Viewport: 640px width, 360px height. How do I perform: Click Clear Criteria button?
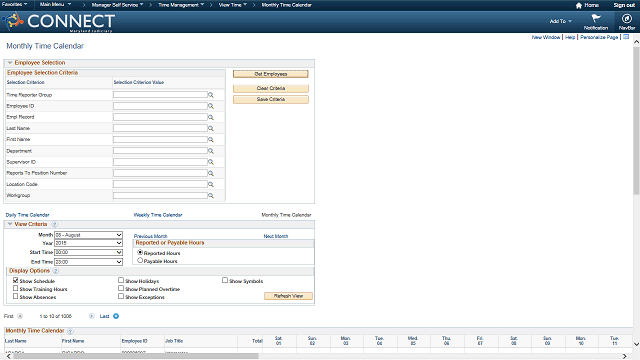[271, 88]
